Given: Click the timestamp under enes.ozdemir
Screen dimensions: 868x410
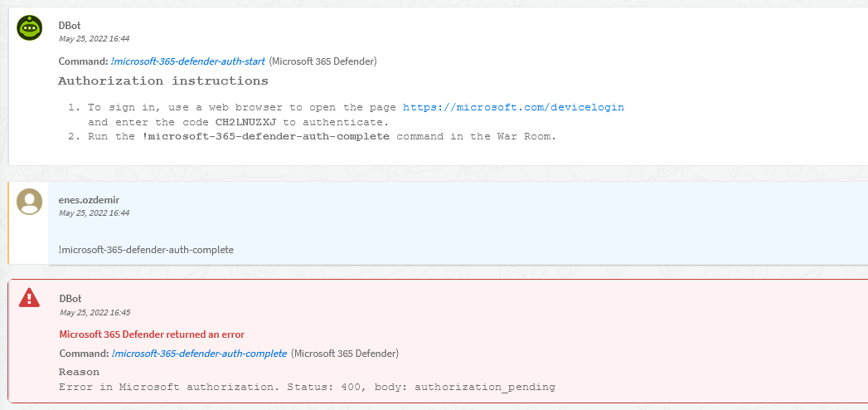Looking at the screenshot, I should click(95, 212).
